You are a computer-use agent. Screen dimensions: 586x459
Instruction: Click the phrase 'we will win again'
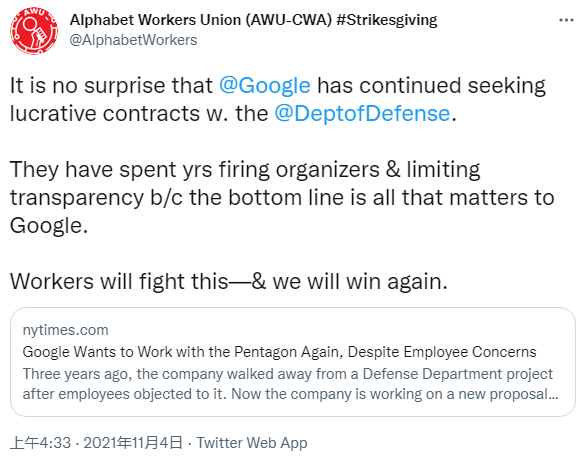360,281
